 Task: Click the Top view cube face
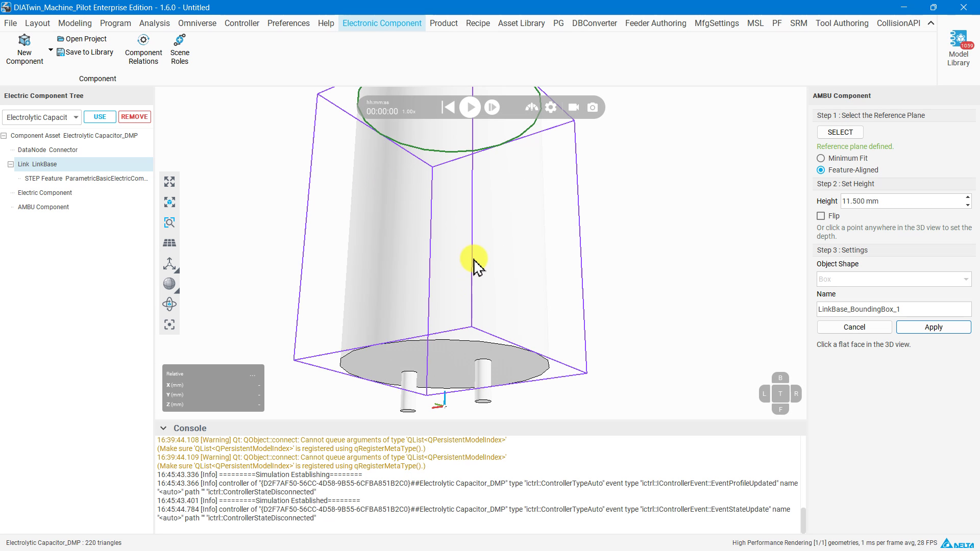(780, 393)
